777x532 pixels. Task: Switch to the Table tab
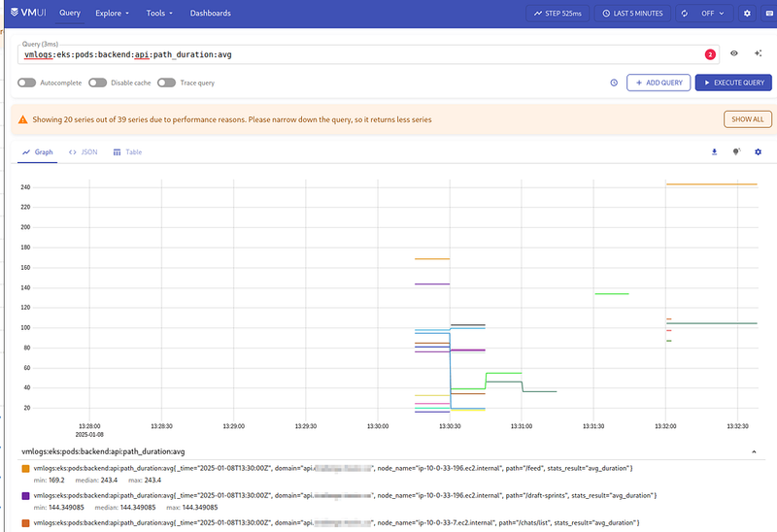127,152
